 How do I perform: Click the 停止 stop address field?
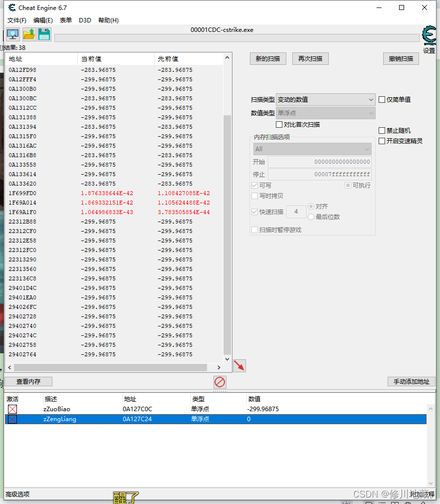[x=320, y=174]
